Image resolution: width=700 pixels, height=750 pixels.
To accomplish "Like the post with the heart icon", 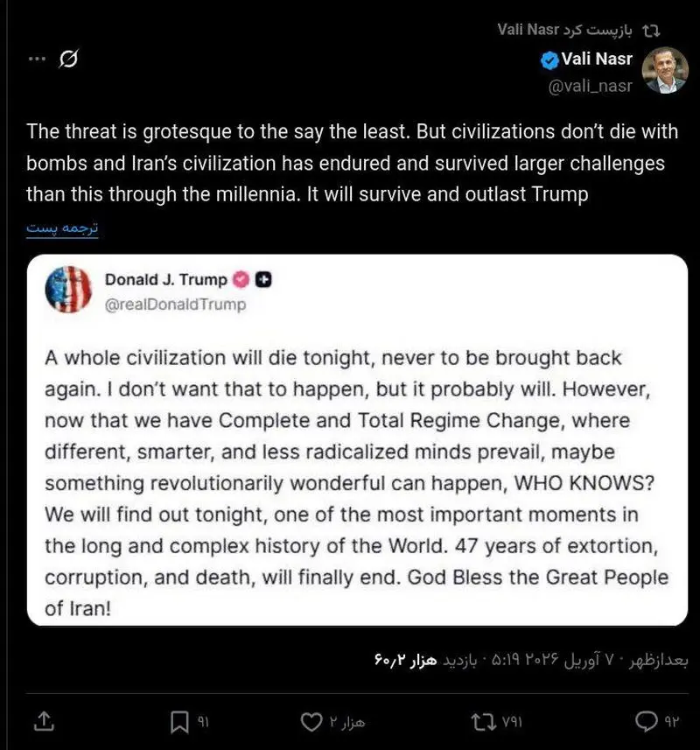I will (311, 722).
